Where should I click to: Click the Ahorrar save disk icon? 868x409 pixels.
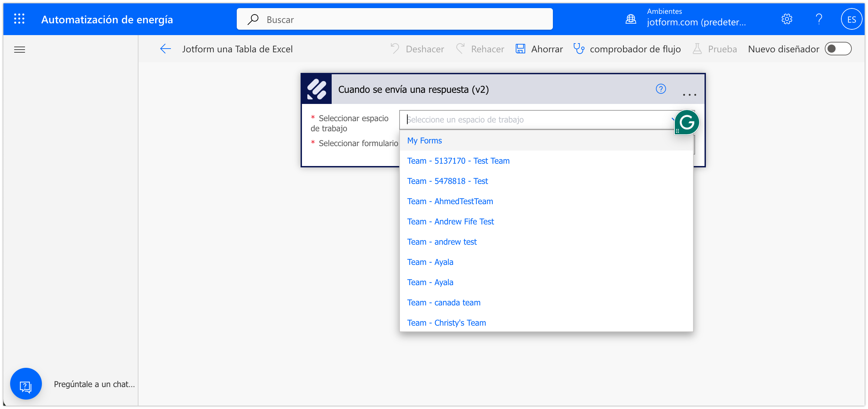point(520,49)
